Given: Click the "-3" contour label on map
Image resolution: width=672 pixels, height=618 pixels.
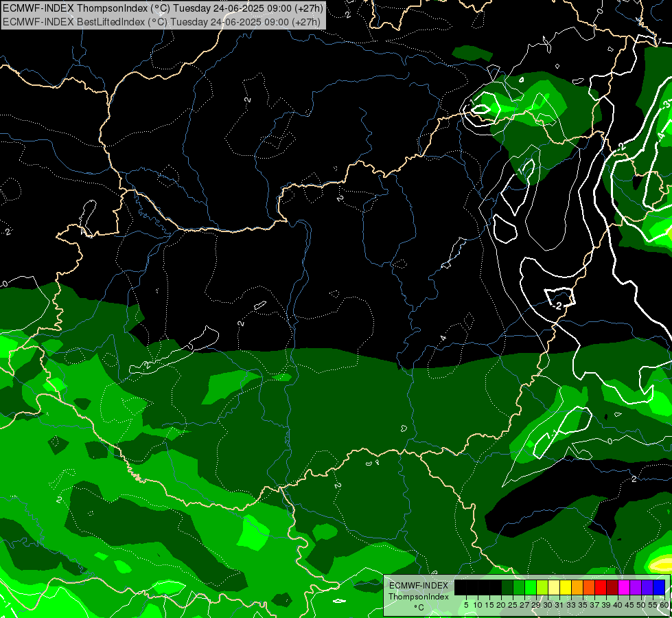Looking at the screenshot, I should (667, 104).
